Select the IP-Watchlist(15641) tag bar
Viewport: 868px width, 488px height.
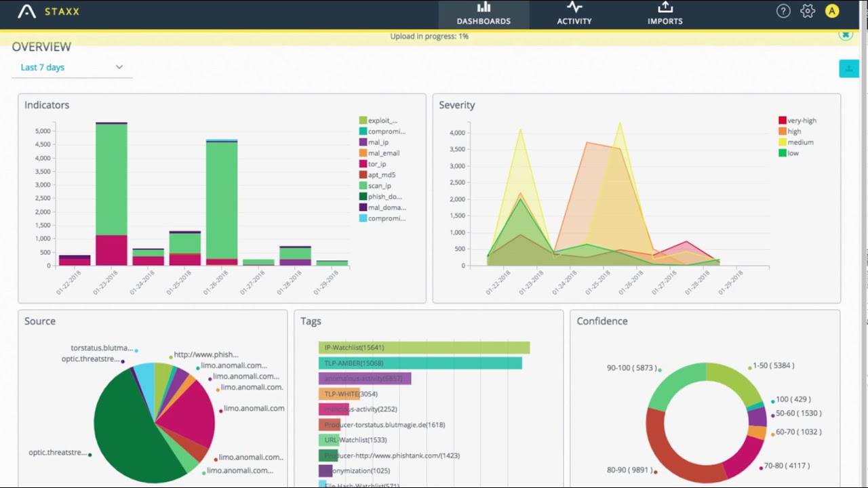click(424, 348)
